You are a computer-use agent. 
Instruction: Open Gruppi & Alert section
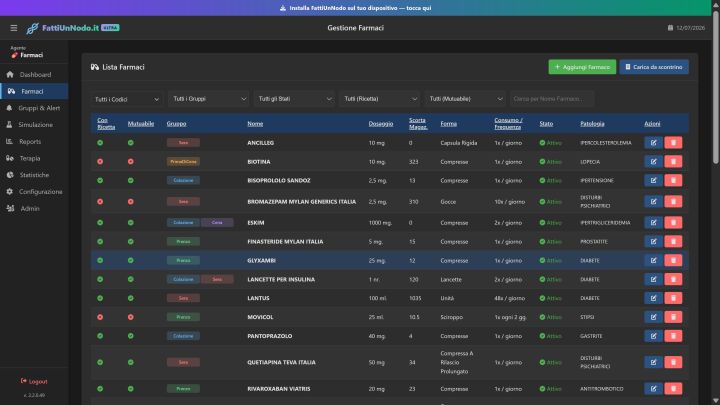coord(34,108)
